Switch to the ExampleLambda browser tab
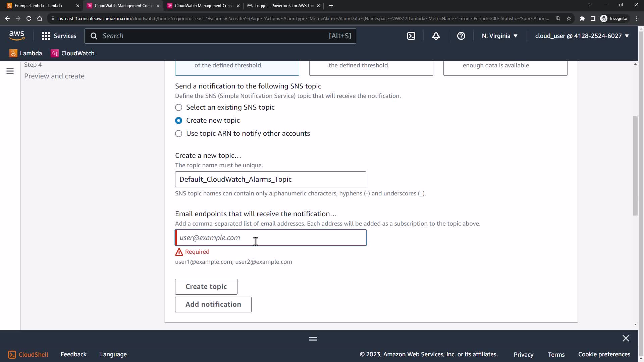 [x=39, y=6]
